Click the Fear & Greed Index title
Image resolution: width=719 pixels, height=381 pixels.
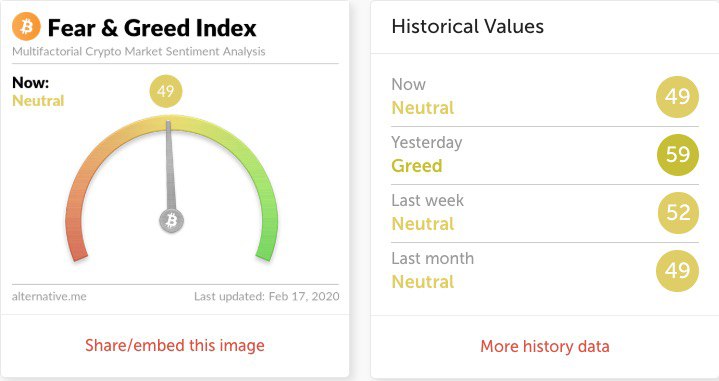coord(152,28)
